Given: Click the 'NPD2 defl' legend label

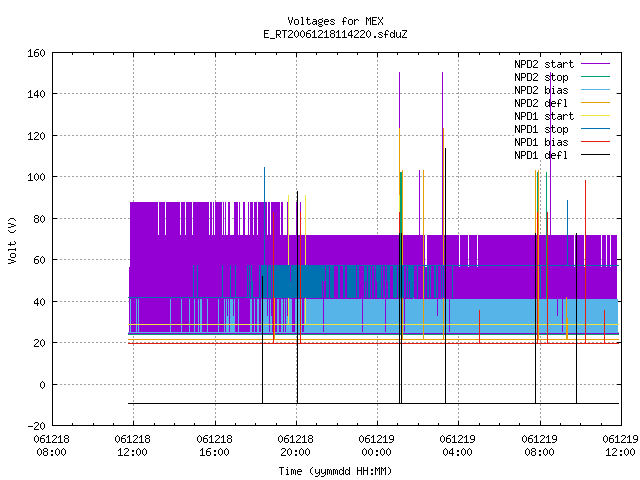Looking at the screenshot, I should pos(541,103).
